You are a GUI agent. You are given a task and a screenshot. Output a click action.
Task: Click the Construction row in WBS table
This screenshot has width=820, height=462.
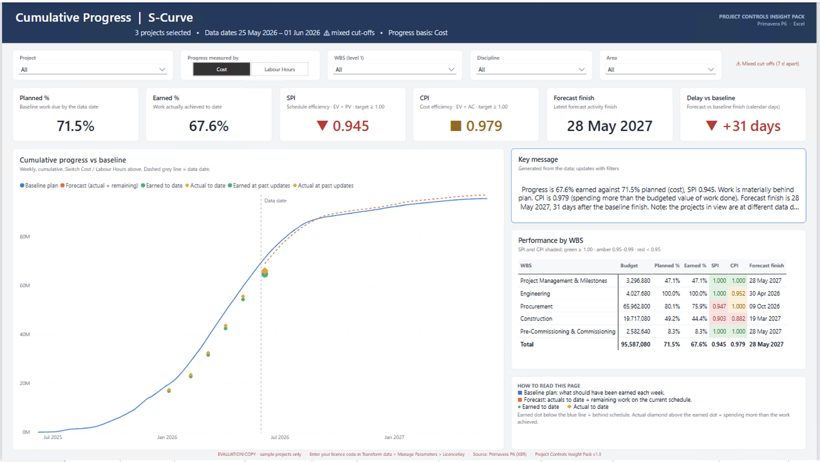[652, 319]
